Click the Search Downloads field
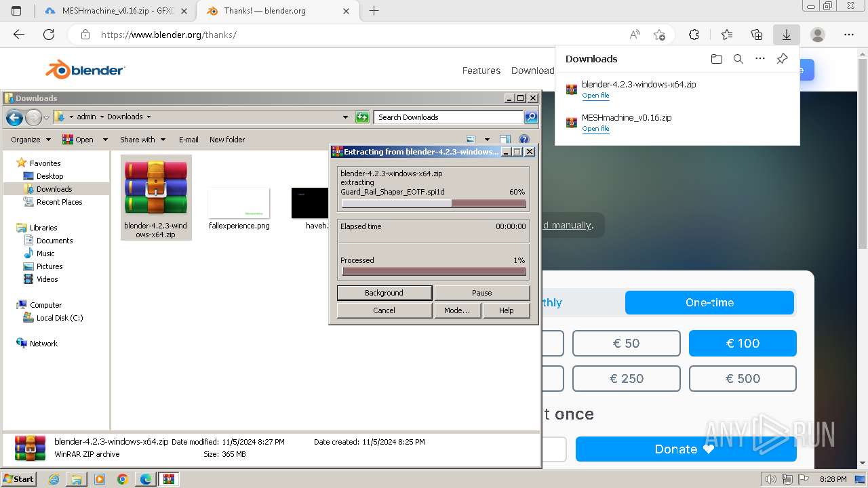Screen dimensions: 868x488 point(448,117)
